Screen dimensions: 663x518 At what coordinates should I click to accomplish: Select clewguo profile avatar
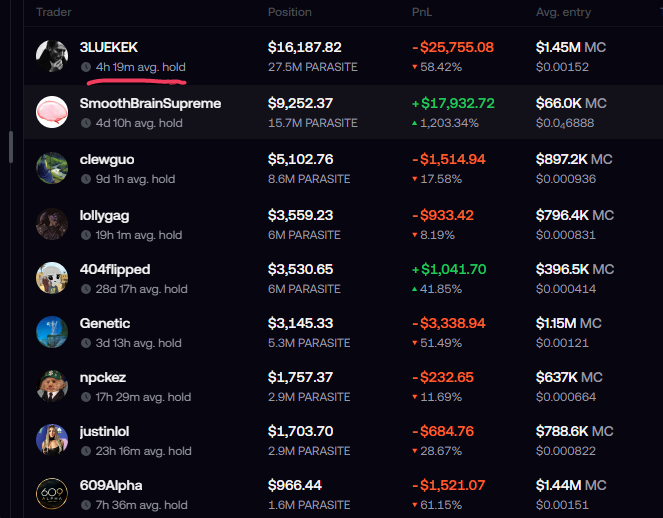coord(52,168)
